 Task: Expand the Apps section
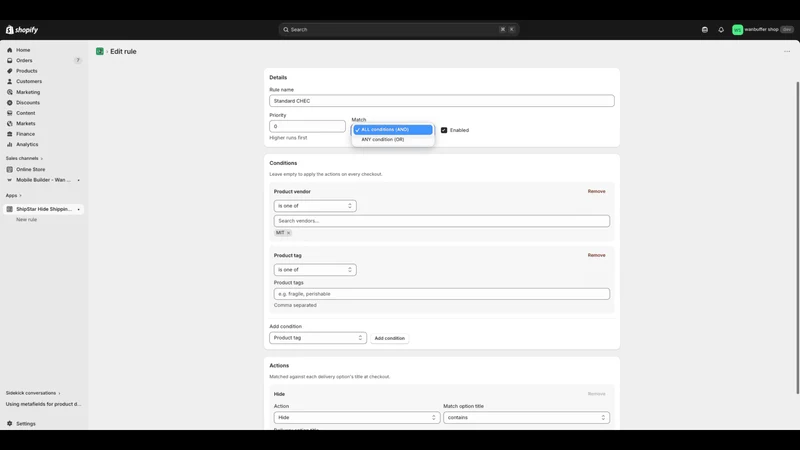[13, 195]
